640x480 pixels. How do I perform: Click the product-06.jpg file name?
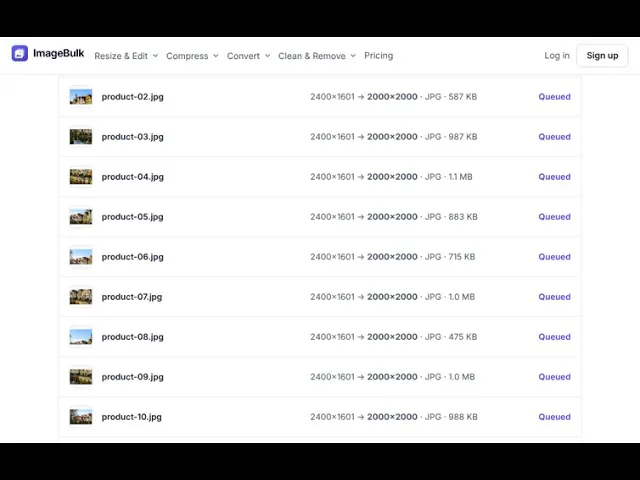(x=133, y=257)
